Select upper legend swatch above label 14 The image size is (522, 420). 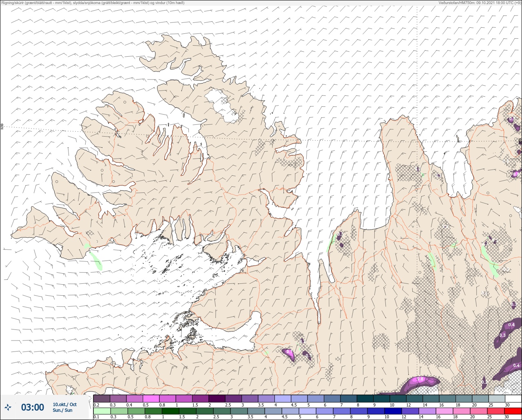click(x=431, y=398)
